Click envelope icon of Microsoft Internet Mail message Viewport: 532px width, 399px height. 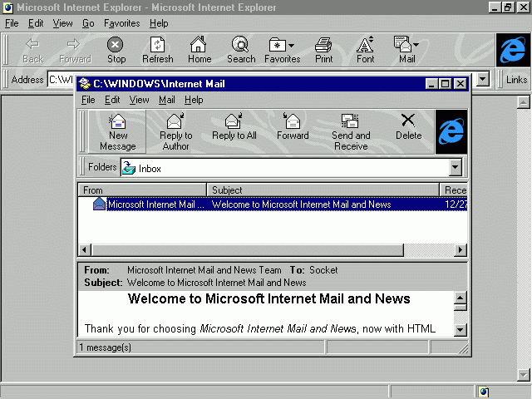tap(99, 204)
